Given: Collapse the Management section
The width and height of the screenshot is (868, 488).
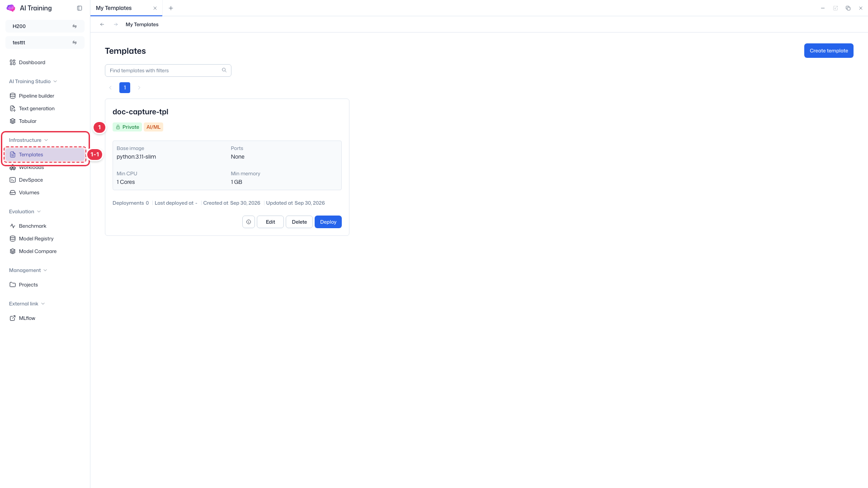Looking at the screenshot, I should tap(28, 270).
